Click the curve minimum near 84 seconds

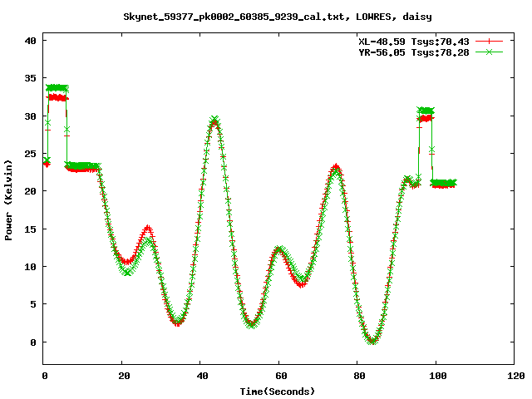pyautogui.click(x=372, y=340)
